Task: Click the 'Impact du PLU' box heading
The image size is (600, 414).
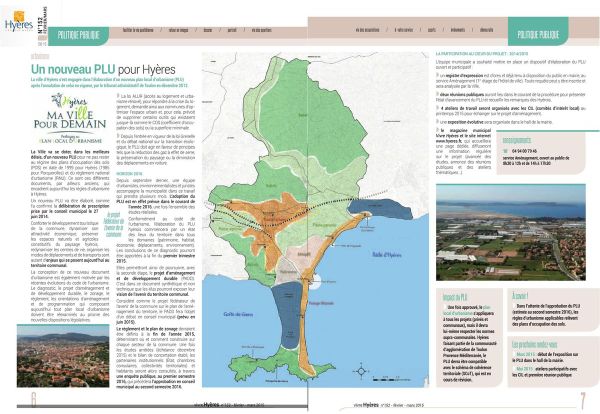Action: [455, 297]
